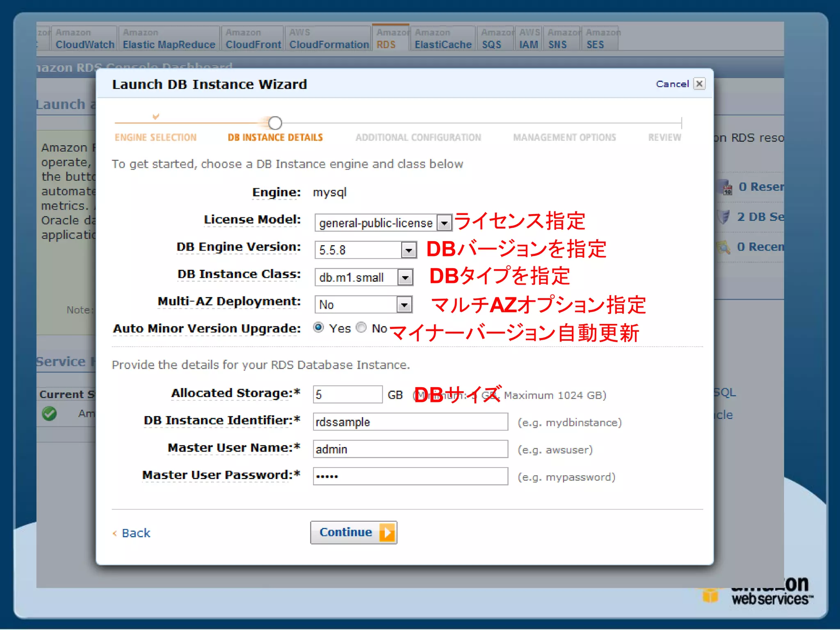The width and height of the screenshot is (840, 630).
Task: Open the Multi-AZ Deployment dropdown
Action: [363, 304]
